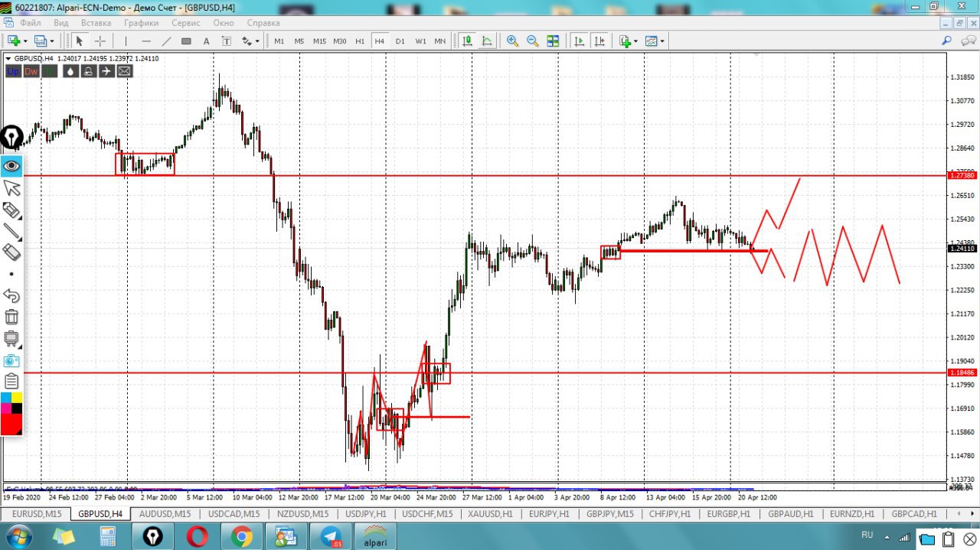Screen dimensions: 980x550
Task: Open the Графики menu
Action: click(x=142, y=23)
